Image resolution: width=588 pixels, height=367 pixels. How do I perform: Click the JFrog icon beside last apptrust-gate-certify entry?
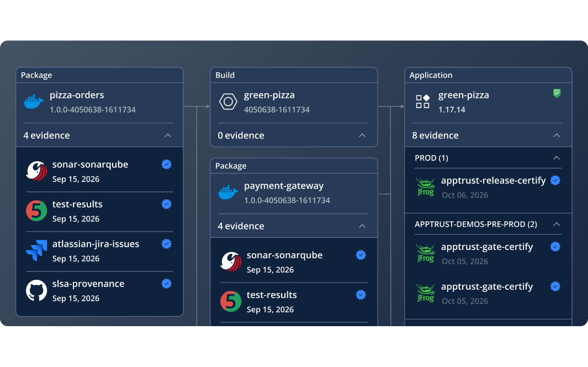click(426, 293)
